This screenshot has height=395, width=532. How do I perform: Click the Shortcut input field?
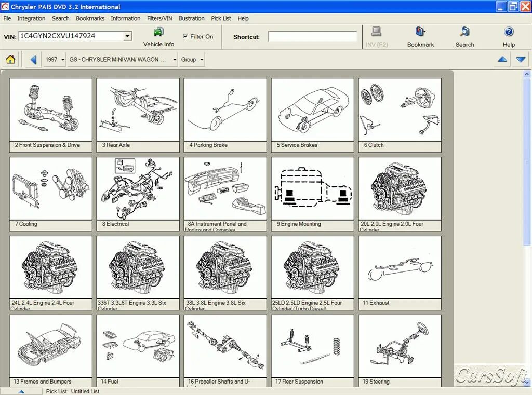312,36
